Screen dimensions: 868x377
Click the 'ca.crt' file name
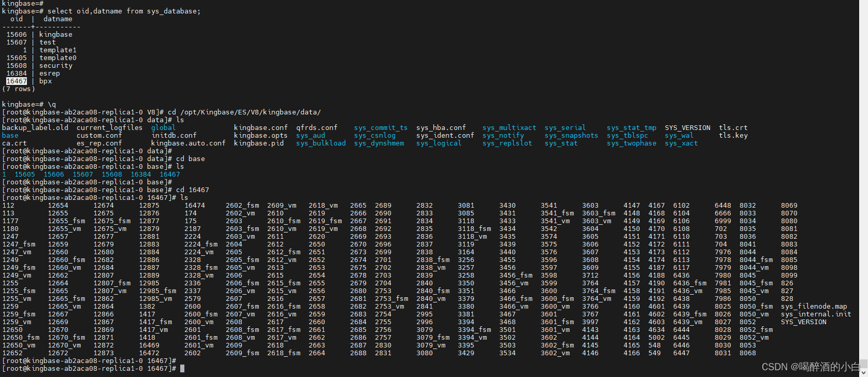pyautogui.click(x=15, y=143)
